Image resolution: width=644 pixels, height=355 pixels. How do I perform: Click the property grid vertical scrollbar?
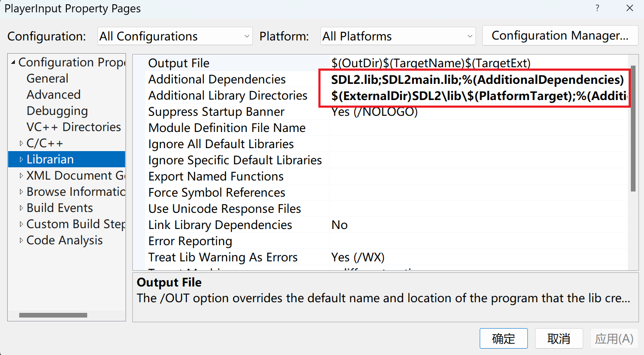tap(633, 128)
